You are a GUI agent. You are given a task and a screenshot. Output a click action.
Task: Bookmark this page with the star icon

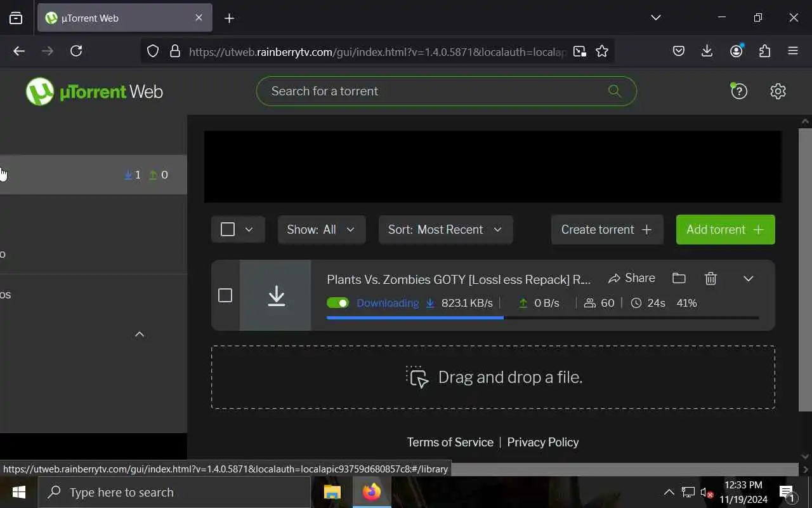click(x=602, y=51)
